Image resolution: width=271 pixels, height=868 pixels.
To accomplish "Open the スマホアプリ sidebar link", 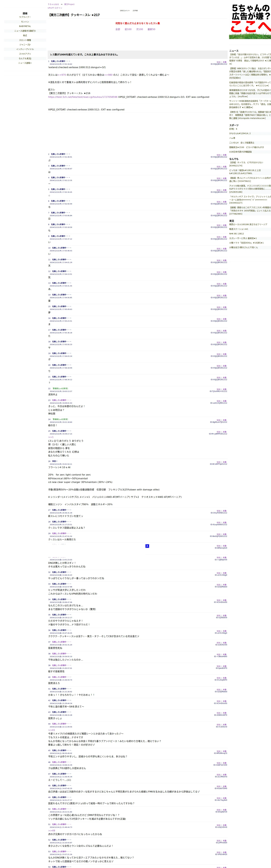I will (x=25, y=54).
